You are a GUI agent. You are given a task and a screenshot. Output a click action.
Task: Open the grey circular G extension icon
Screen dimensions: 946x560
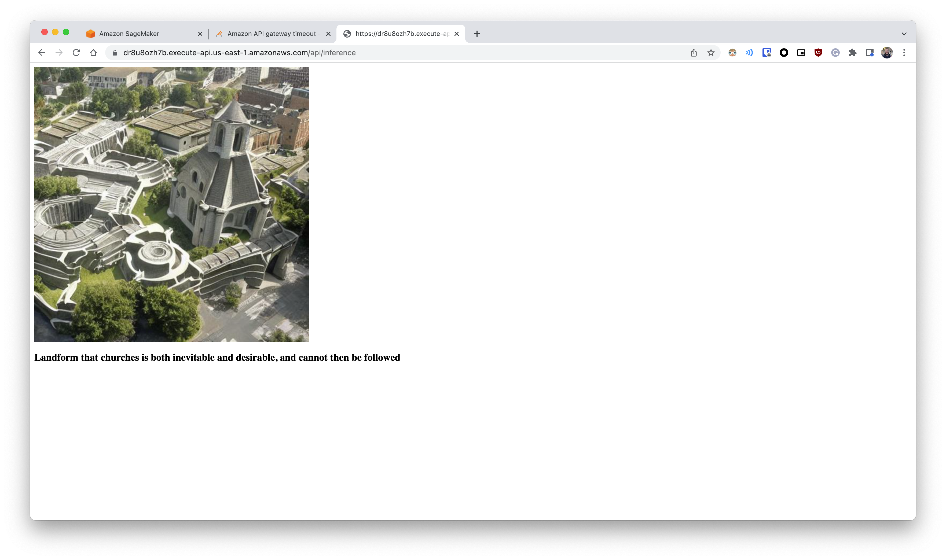(x=835, y=53)
